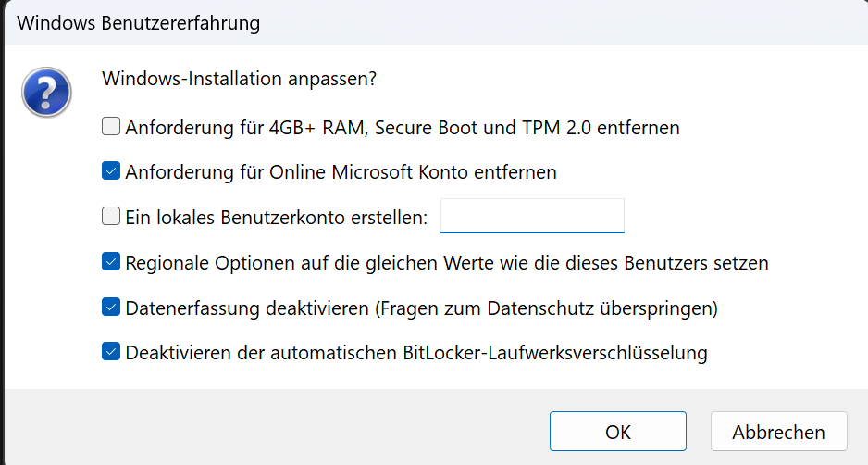Untick the Regionale Optionen checkbox
The image size is (868, 465).
pyautogui.click(x=111, y=261)
